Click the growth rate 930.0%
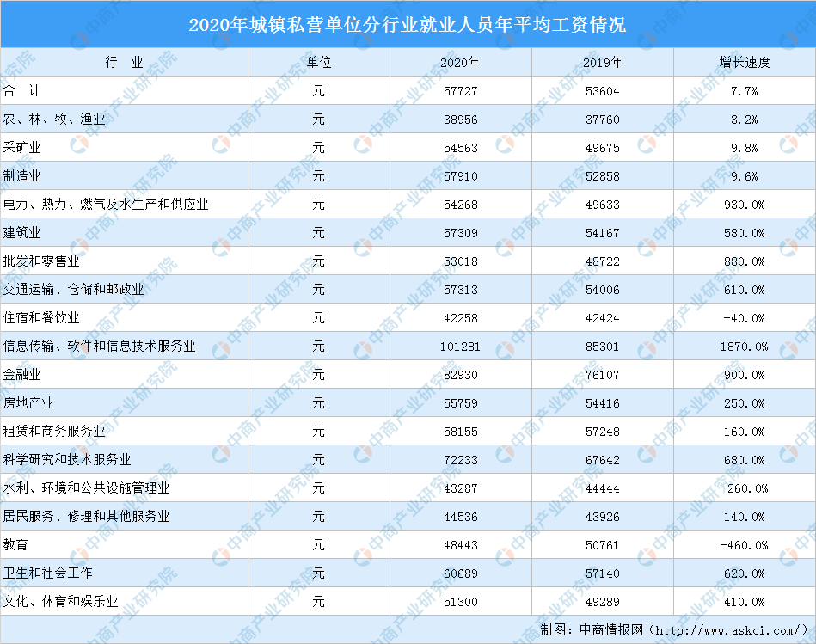The height and width of the screenshot is (644, 816). tap(744, 205)
